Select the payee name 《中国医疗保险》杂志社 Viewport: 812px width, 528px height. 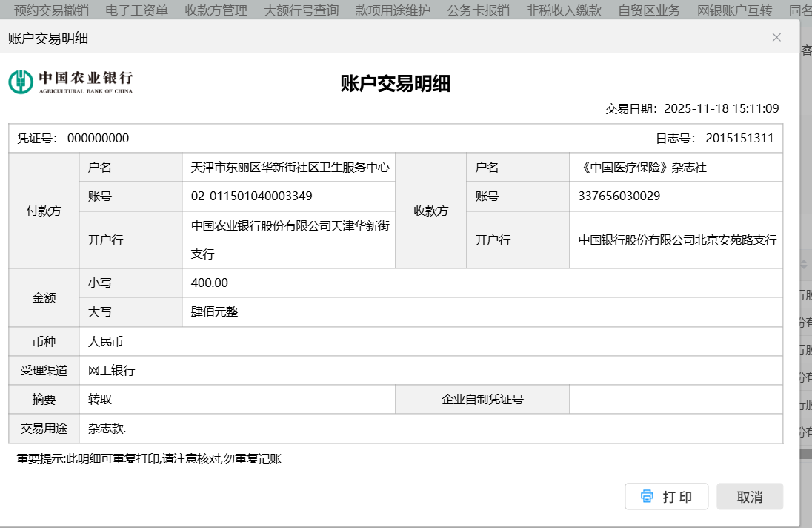(x=642, y=168)
